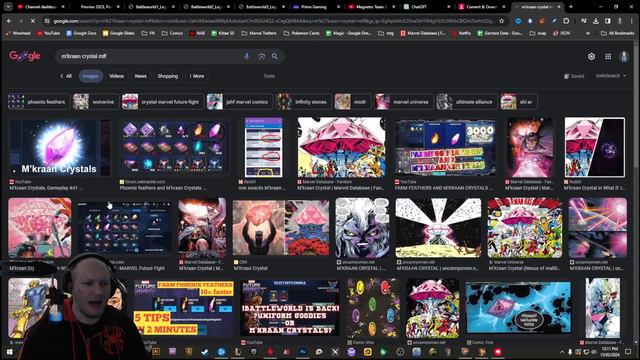
Task: Open the Tools filter options
Action: [269, 76]
